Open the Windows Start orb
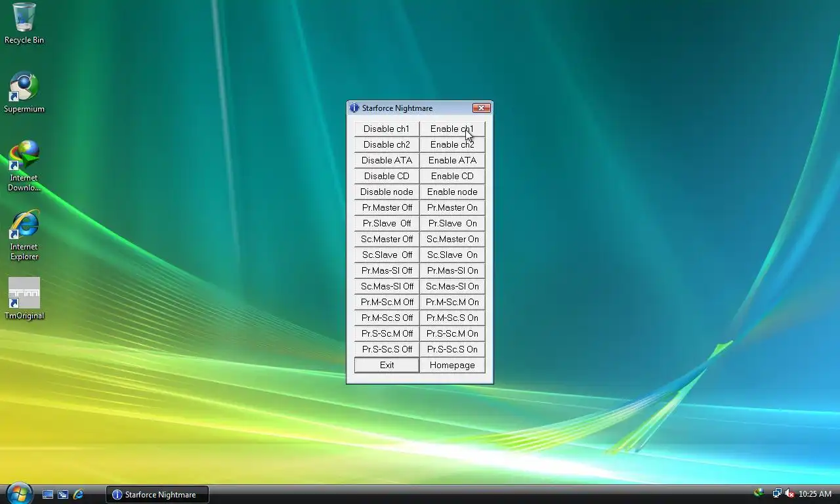The image size is (840, 504). [x=19, y=493]
